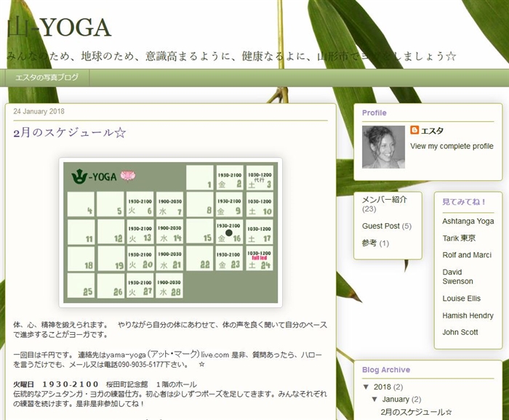
Task: Open the 参考 label link
Action: (x=369, y=243)
